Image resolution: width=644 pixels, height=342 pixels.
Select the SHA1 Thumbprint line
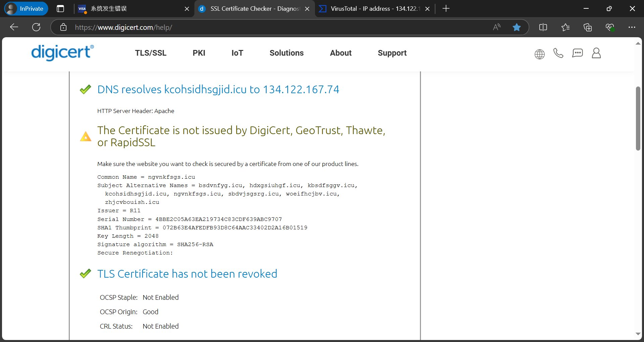point(202,228)
